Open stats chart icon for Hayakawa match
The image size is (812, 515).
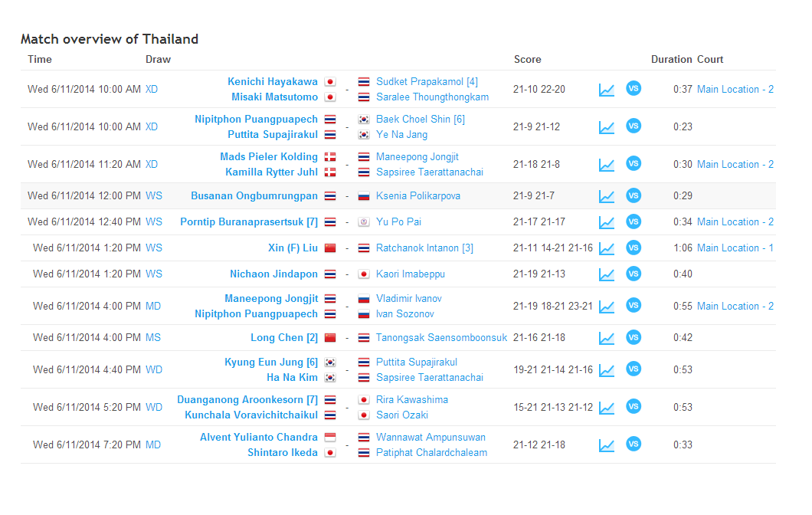click(606, 90)
